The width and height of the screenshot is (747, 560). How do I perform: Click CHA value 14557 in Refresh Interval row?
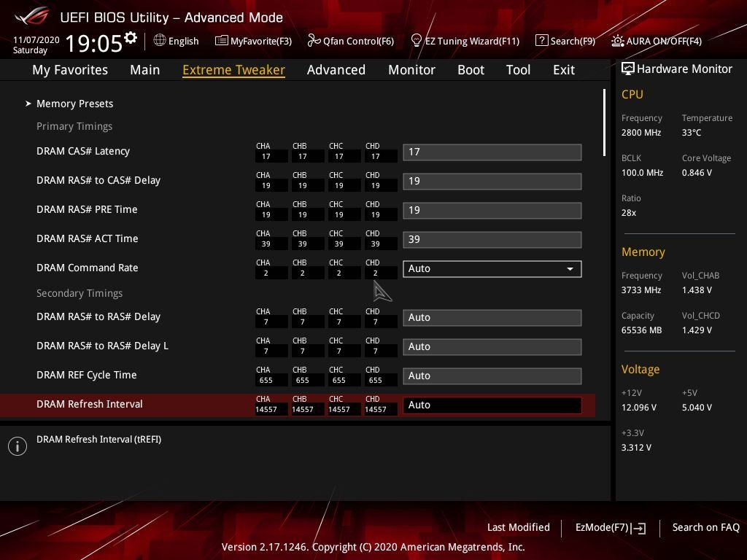266,410
